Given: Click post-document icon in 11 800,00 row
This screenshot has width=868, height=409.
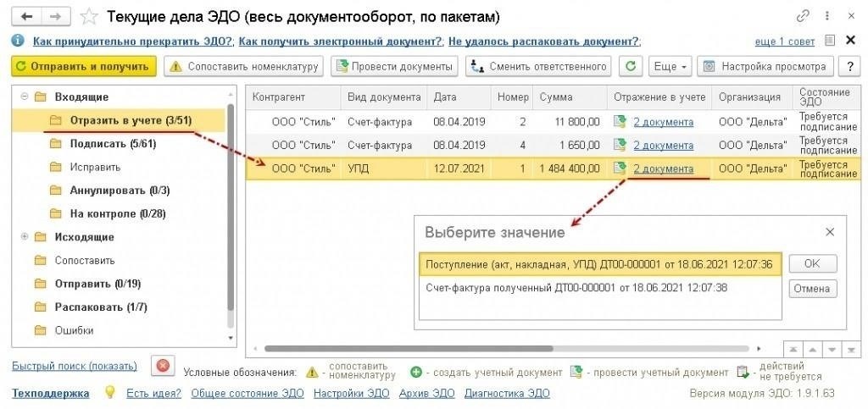Looking at the screenshot, I should click(620, 122).
